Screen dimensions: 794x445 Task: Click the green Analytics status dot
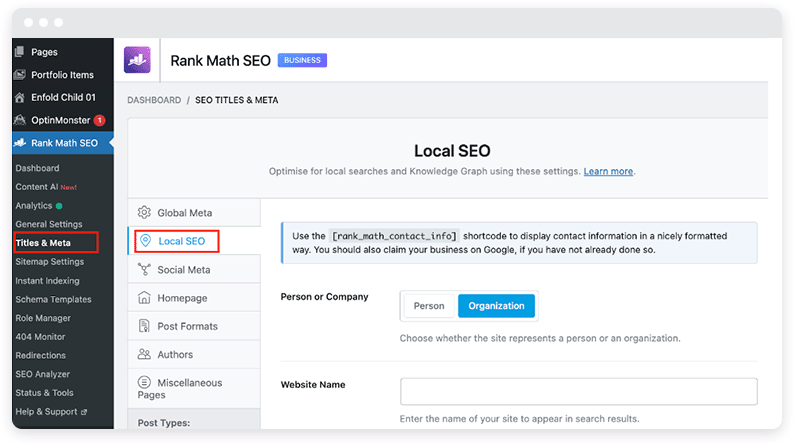(59, 206)
